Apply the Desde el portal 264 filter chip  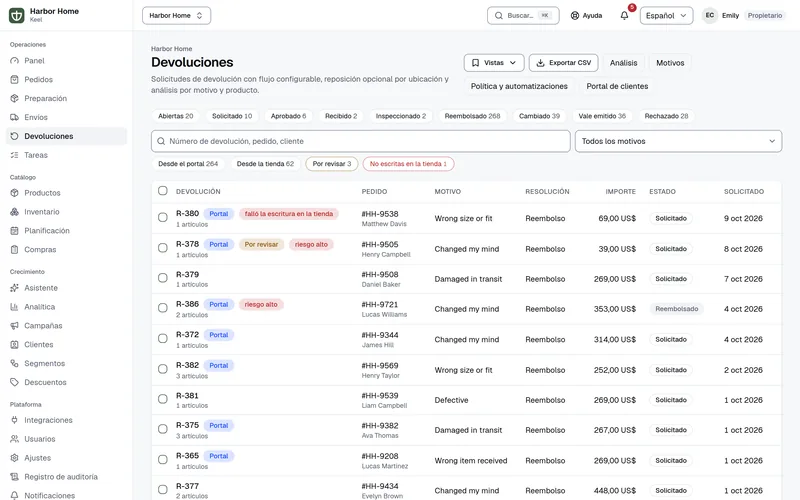(188, 164)
